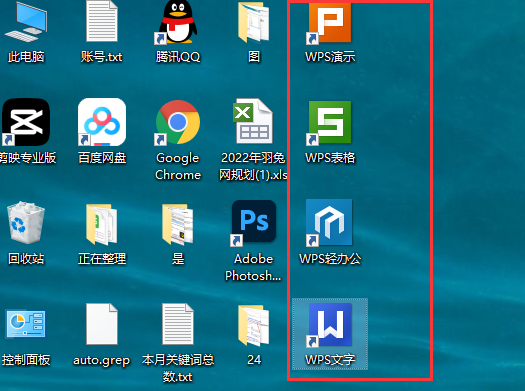Click the WPS演示 label text
This screenshot has height=391, width=525.
point(330,57)
